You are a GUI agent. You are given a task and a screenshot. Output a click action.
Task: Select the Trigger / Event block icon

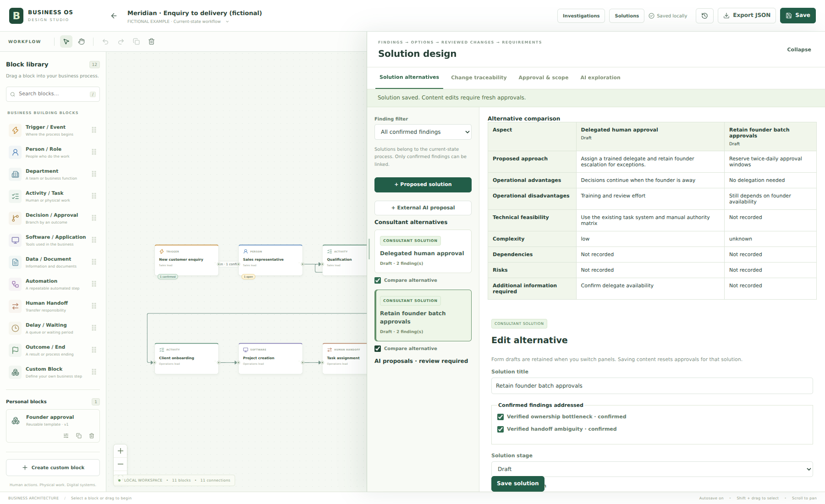pos(15,130)
